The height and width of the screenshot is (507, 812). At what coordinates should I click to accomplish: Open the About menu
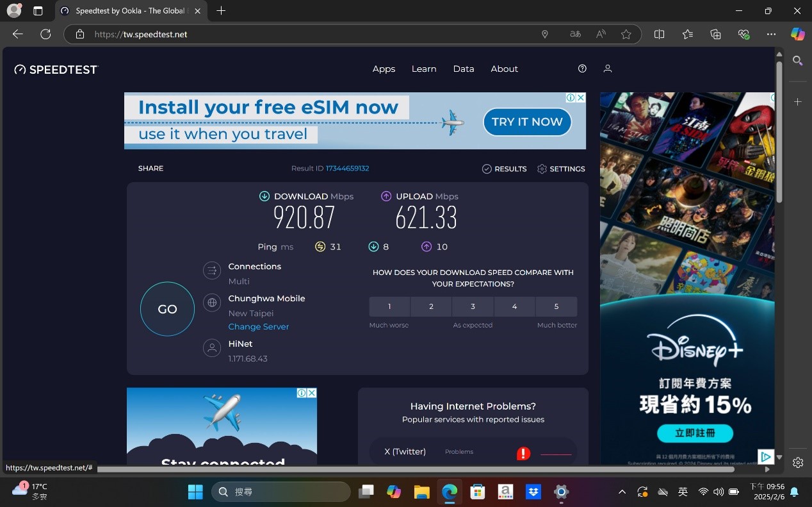coord(505,69)
